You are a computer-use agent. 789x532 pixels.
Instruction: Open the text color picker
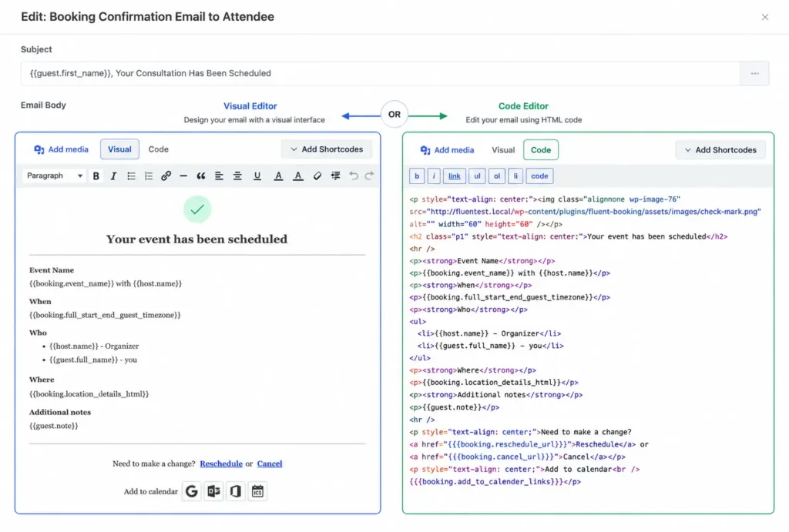click(x=278, y=176)
